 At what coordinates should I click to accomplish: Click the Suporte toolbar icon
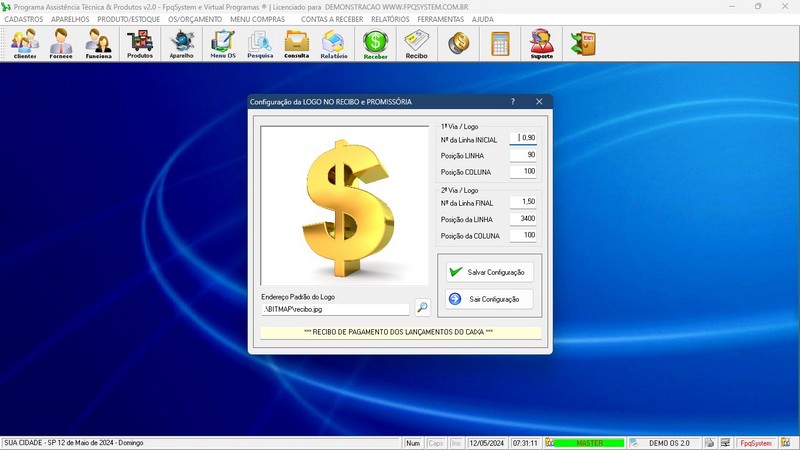point(542,44)
